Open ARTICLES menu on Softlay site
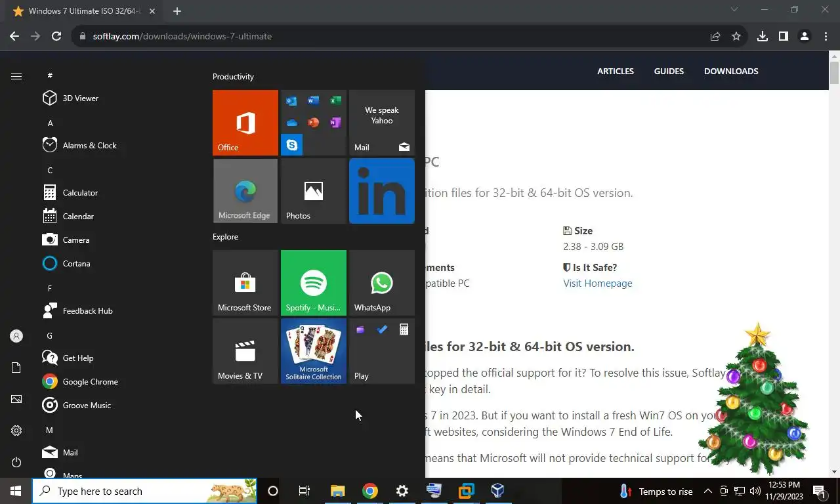This screenshot has width=840, height=504. [616, 71]
